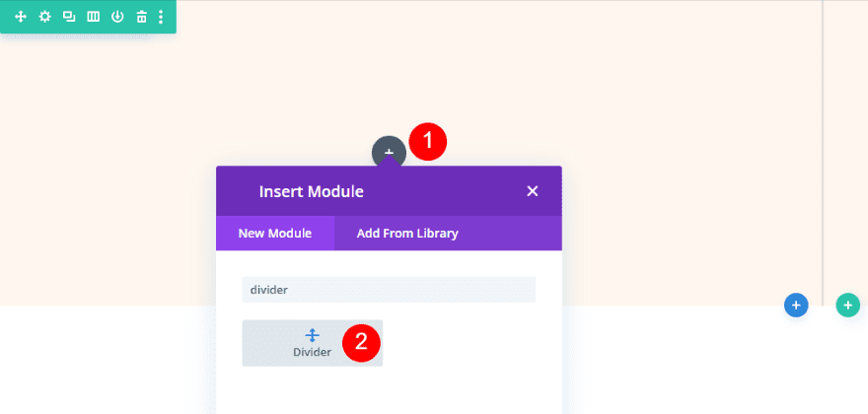Change the row column structure
The height and width of the screenshot is (414, 868).
click(x=93, y=17)
